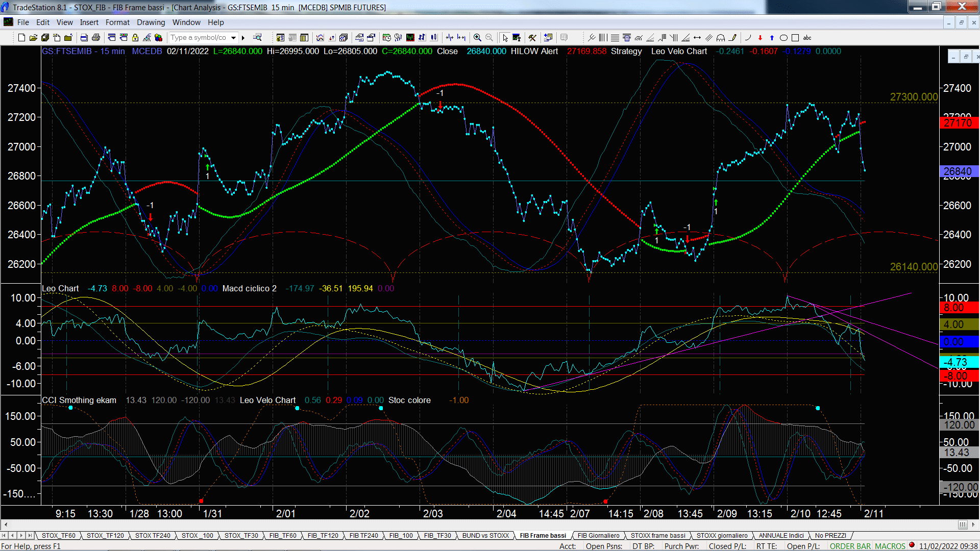Switch to the FIB_TF60 tab
This screenshot has height=551, width=980.
(x=283, y=535)
